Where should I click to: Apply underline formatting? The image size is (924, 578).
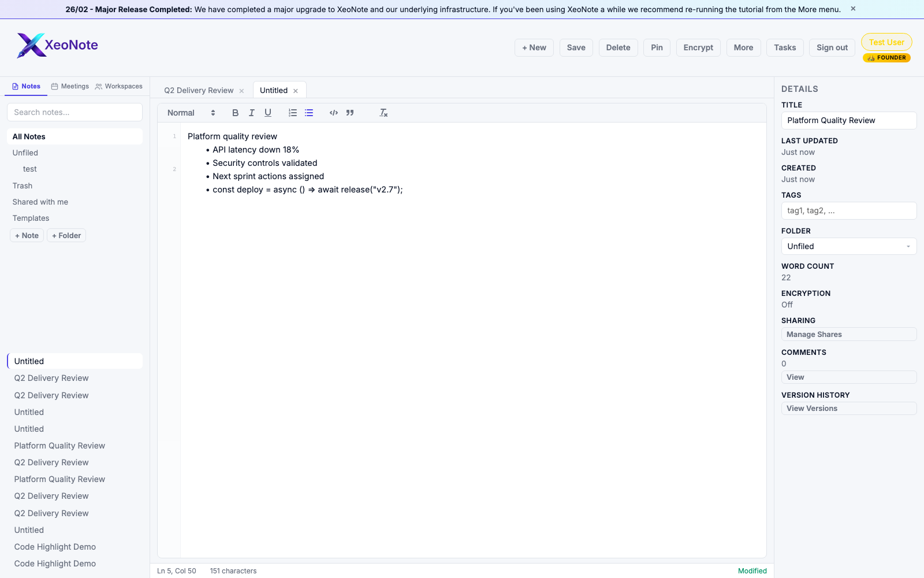click(x=267, y=113)
